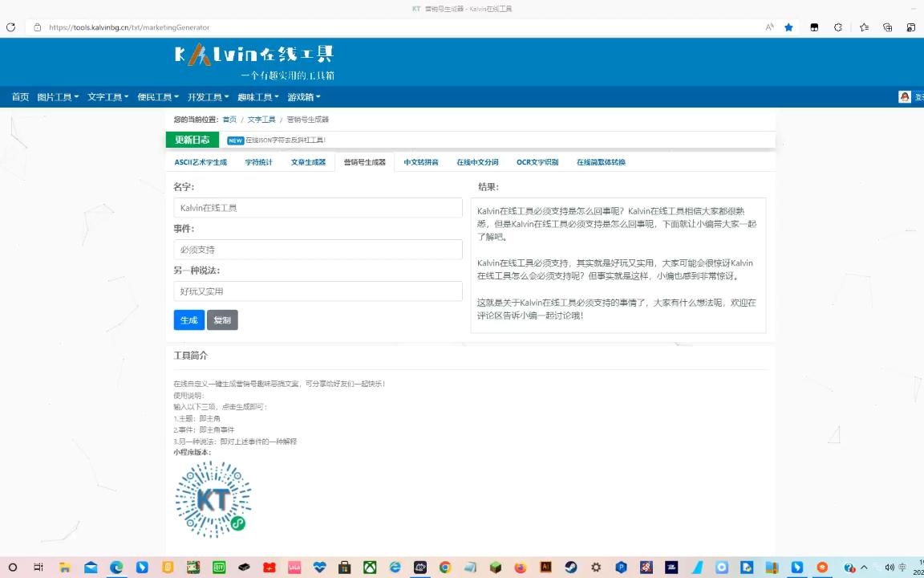Click the green 更新日志 button
This screenshot has width=924, height=578.
(192, 140)
